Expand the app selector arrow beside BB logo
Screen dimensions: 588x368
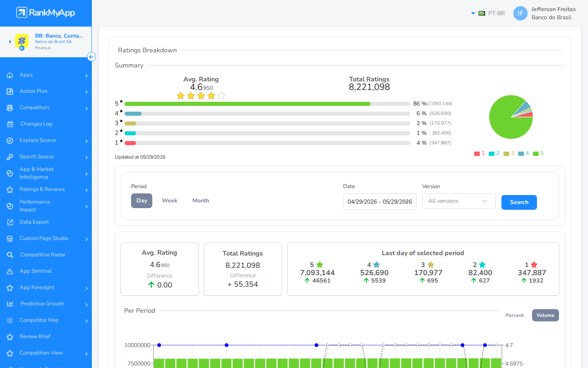pyautogui.click(x=10, y=42)
